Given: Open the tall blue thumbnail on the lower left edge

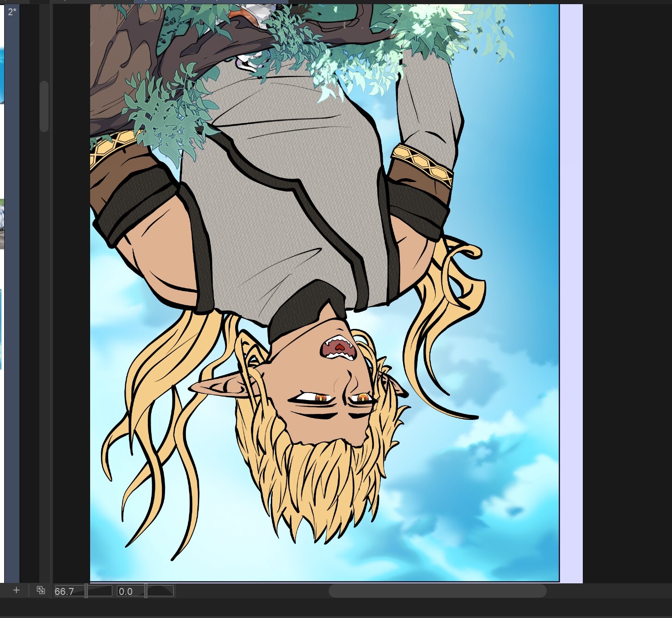Looking at the screenshot, I should point(1,329).
